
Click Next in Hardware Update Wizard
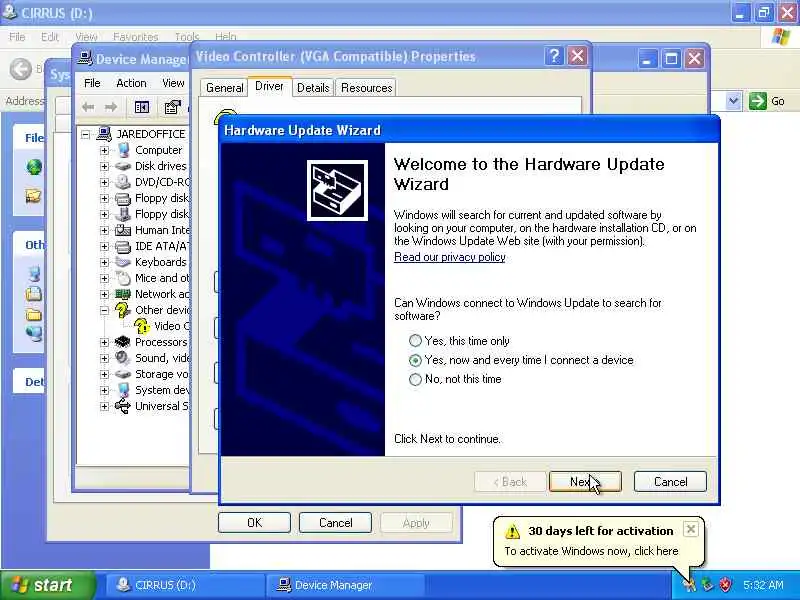pyautogui.click(x=585, y=482)
